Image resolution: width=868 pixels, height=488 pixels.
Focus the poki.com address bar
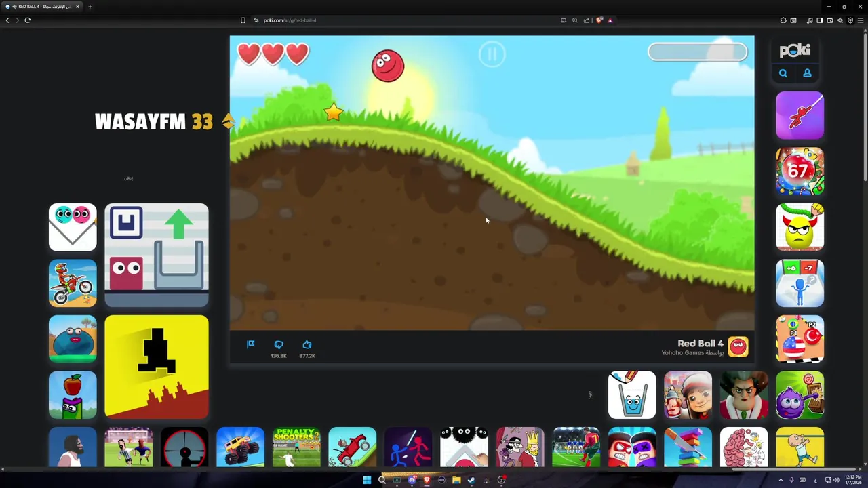pyautogui.click(x=407, y=20)
